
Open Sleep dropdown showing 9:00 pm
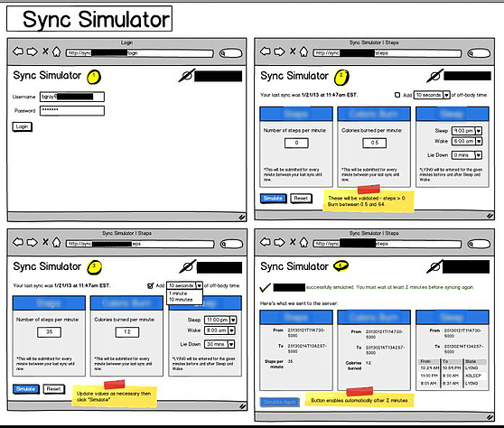pos(467,131)
